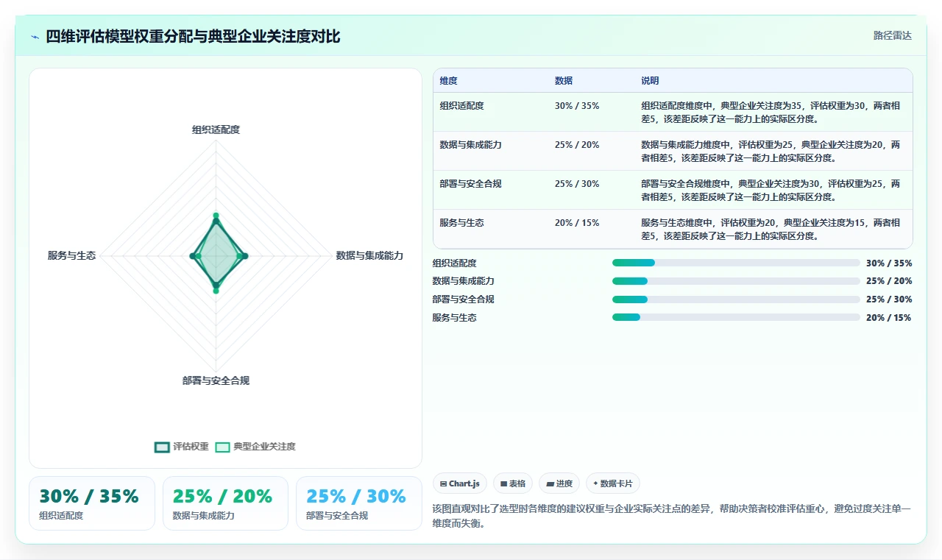942x560 pixels.
Task: Click the 组织适配度 description text in the table
Action: [x=771, y=112]
